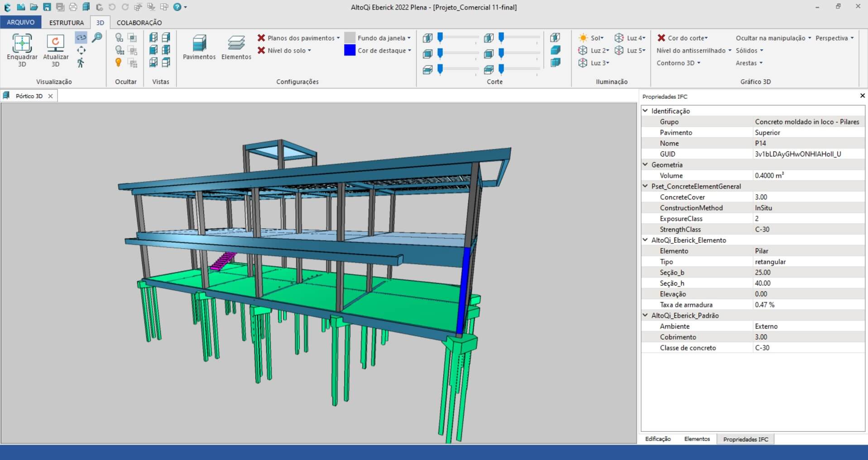
Task: Close the Pórtico 3D document tab
Action: pos(51,96)
